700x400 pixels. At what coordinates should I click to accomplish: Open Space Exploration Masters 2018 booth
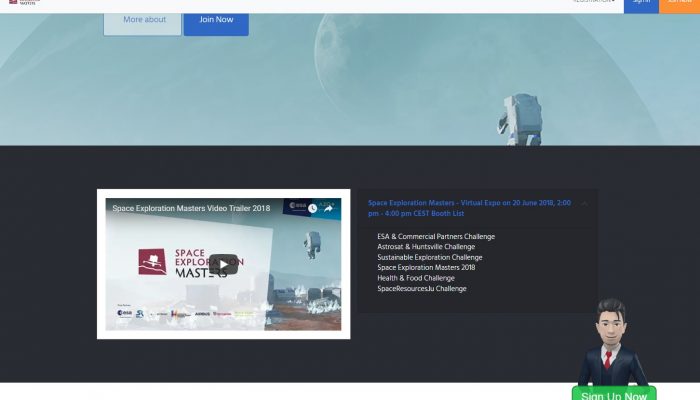426,268
